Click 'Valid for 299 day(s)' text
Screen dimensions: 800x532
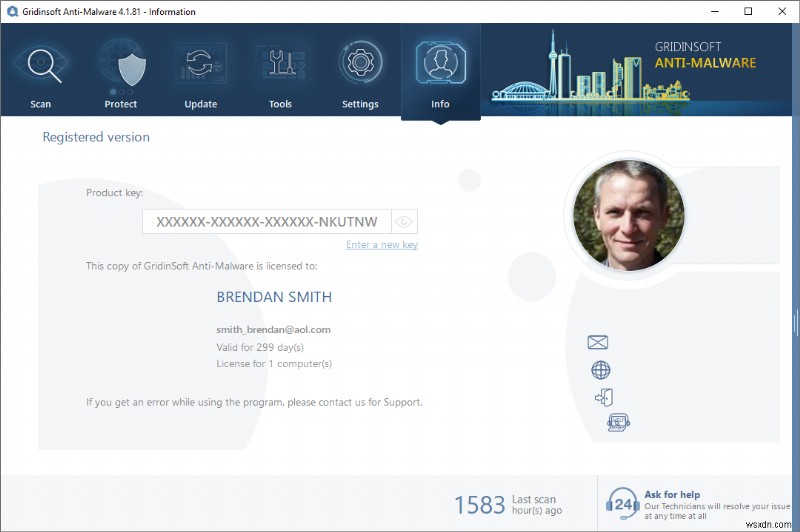coord(260,347)
